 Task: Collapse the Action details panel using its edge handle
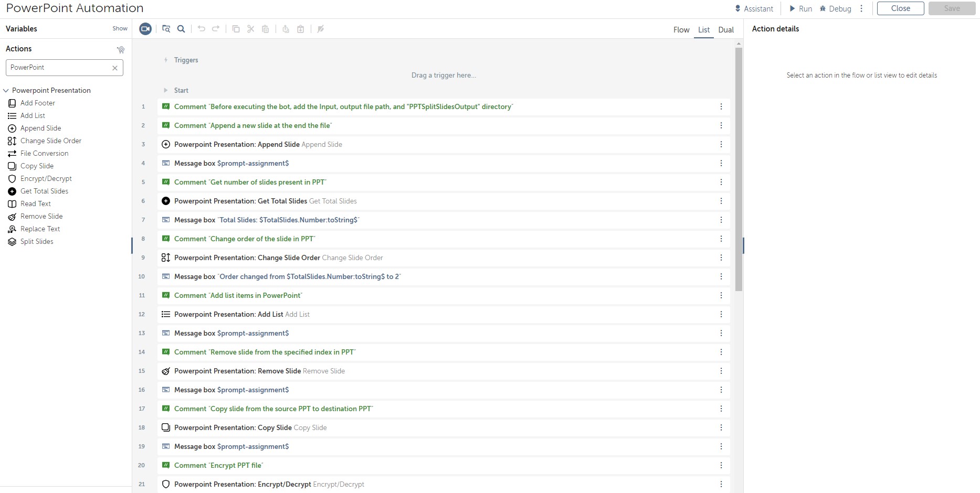pyautogui.click(x=743, y=245)
